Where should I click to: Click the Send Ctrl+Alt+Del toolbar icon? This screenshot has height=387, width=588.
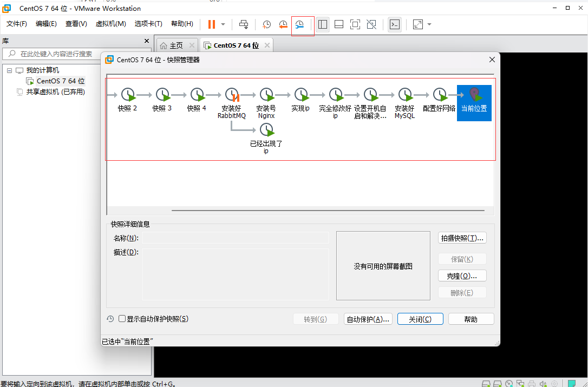(244, 24)
